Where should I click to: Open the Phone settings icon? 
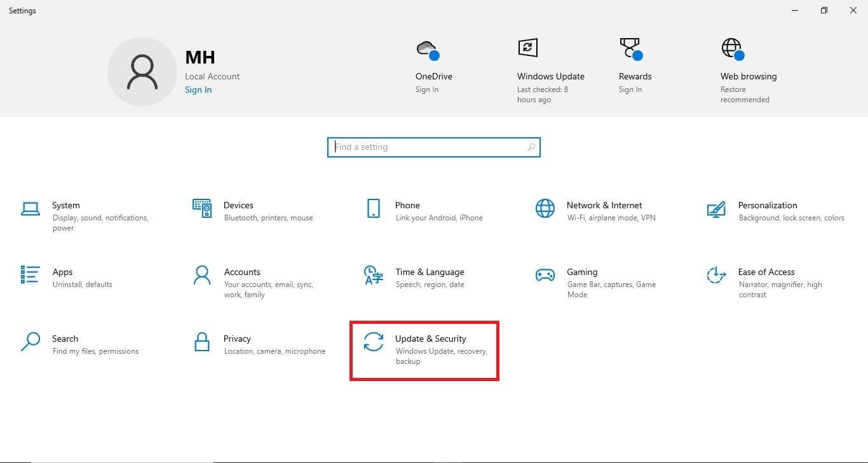[374, 208]
